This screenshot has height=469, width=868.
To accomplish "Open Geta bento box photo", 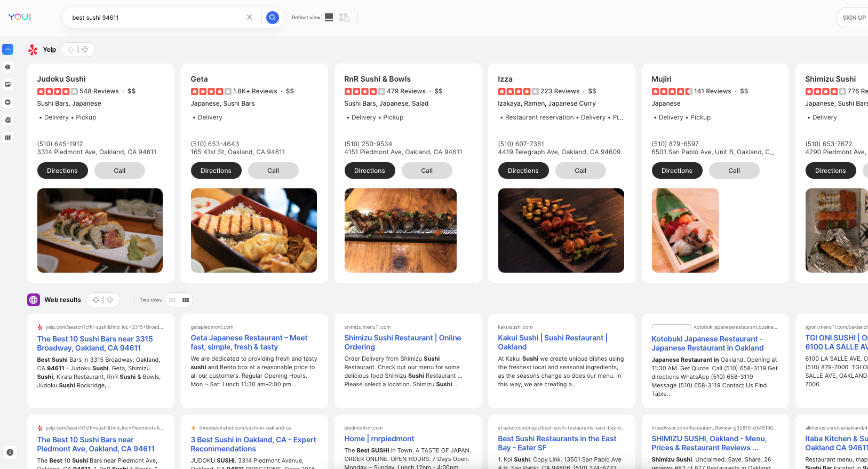I will 254,230.
